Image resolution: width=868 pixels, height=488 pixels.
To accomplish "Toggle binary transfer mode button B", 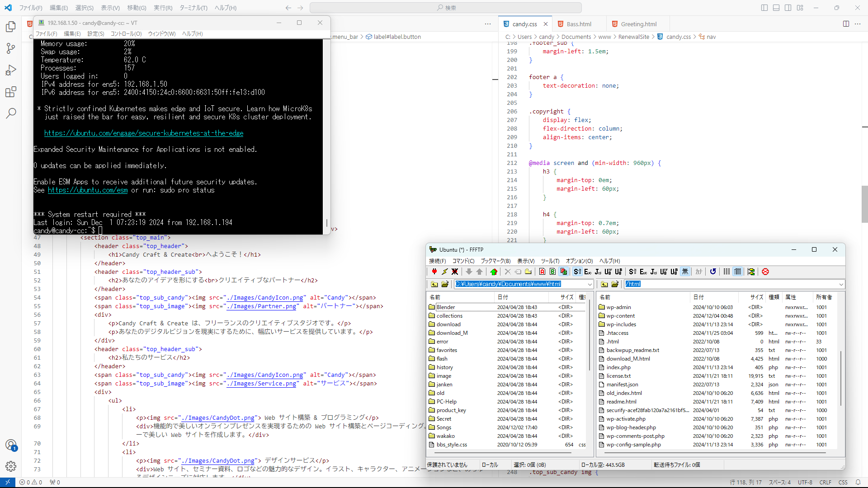I will [x=552, y=272].
